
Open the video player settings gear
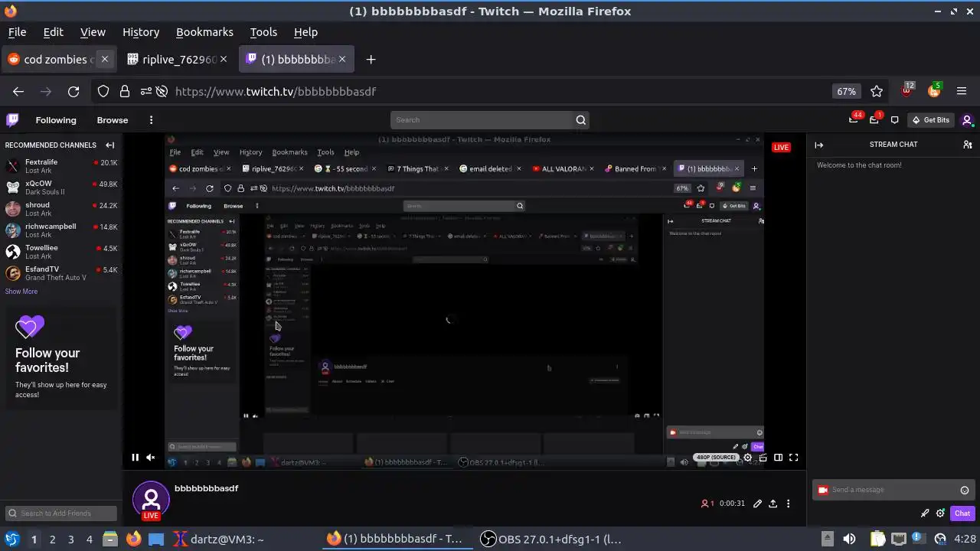[x=748, y=458]
